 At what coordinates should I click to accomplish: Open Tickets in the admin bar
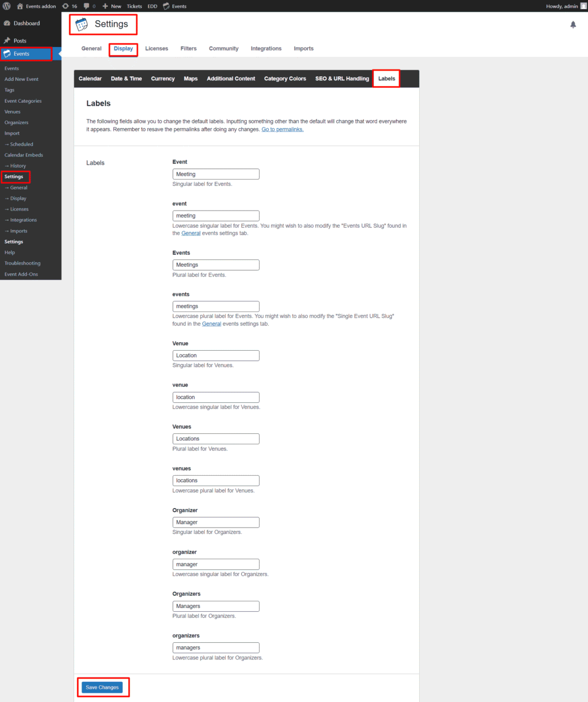point(134,6)
